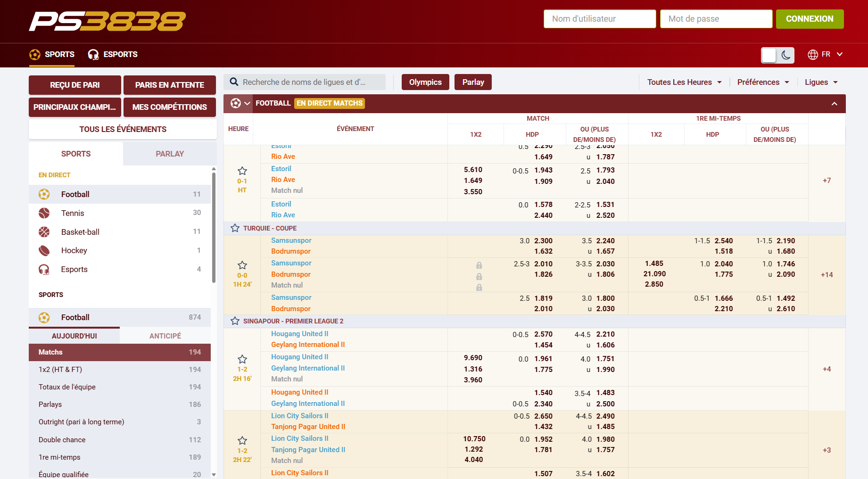
Task: Focus the Nom d'utilisateur field
Action: pyautogui.click(x=600, y=19)
